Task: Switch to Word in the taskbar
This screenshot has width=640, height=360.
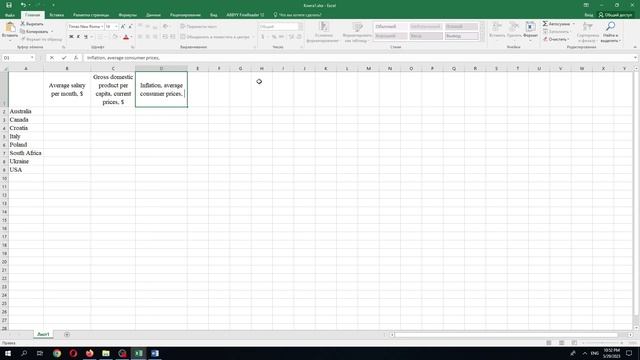Action: pos(155,353)
